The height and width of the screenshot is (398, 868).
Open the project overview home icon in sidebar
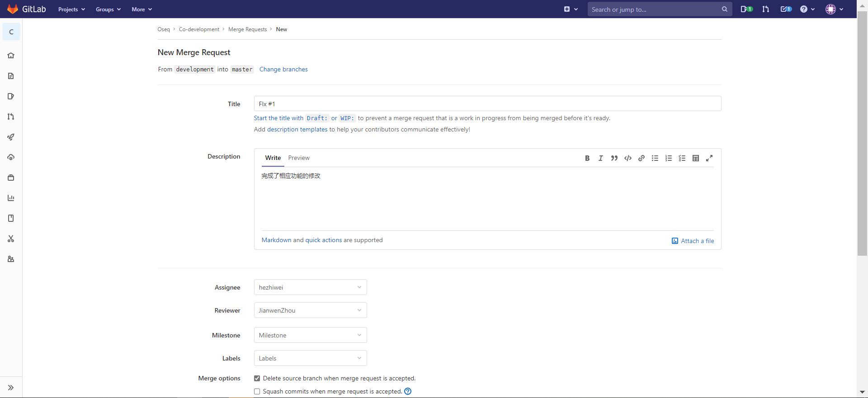click(x=11, y=56)
